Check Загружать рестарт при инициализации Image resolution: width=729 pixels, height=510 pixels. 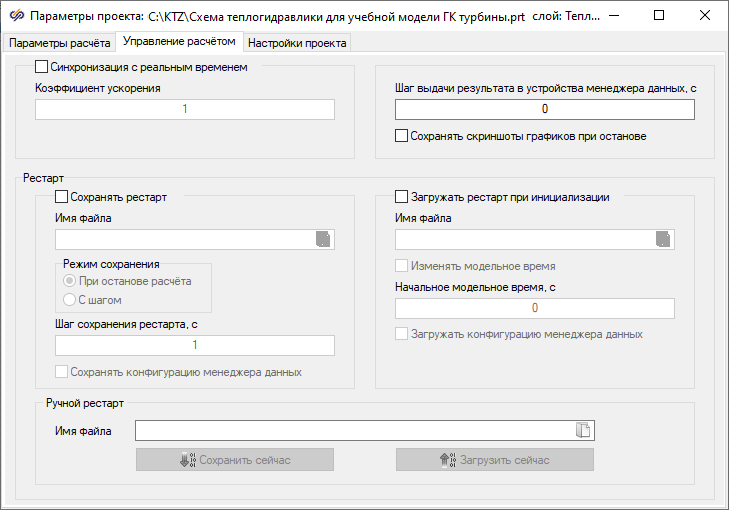(x=402, y=197)
